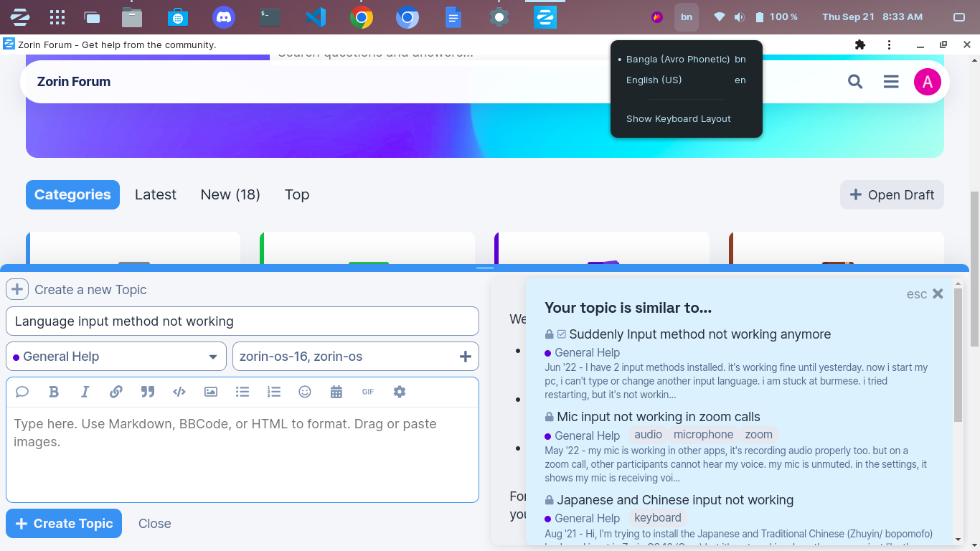Open Chromium browser from panel

[x=407, y=17]
